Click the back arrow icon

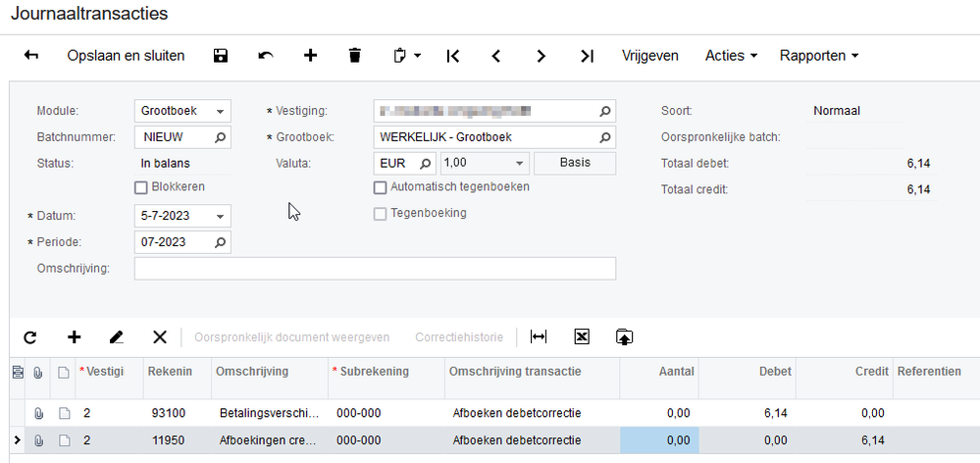click(31, 56)
